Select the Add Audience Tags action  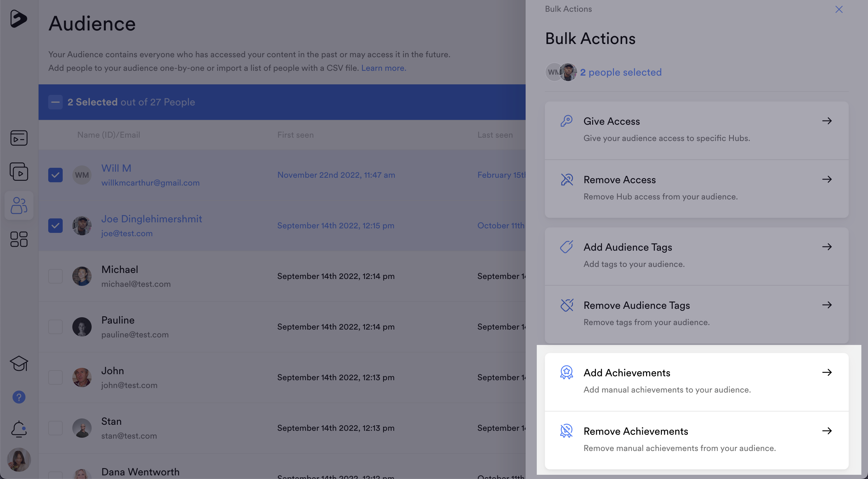coord(628,247)
